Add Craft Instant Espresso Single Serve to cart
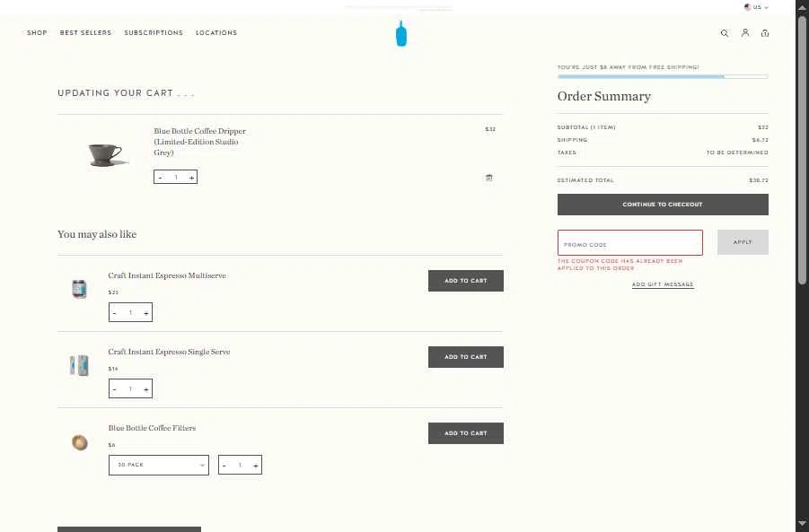Viewport: 809px width, 532px height. pos(465,357)
